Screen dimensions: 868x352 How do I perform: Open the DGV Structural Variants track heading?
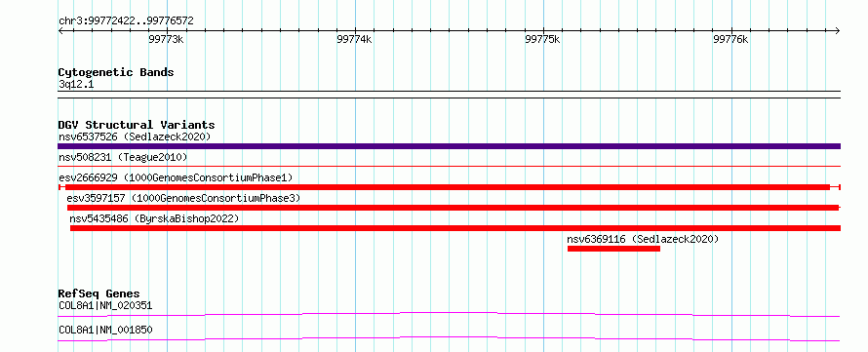[x=137, y=125]
